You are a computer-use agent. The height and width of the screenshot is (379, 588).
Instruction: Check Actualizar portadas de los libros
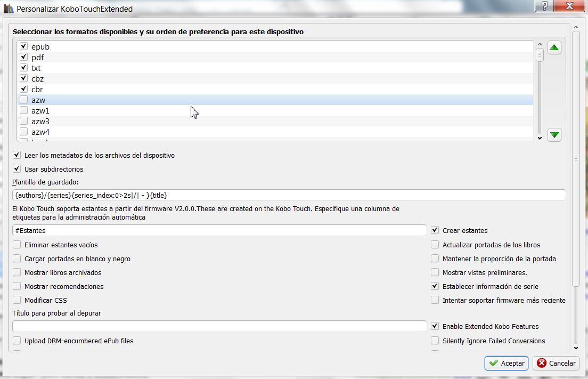click(435, 245)
